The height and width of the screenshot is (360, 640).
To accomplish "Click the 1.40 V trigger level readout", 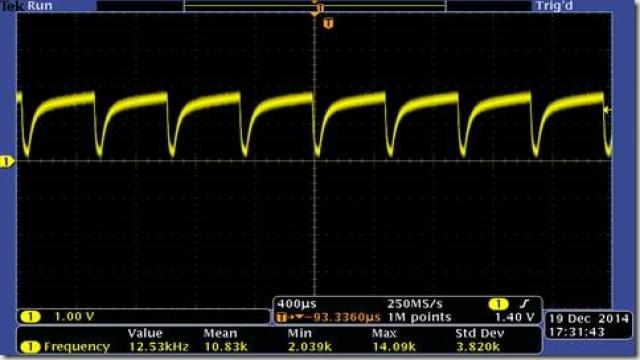I will pyautogui.click(x=515, y=317).
